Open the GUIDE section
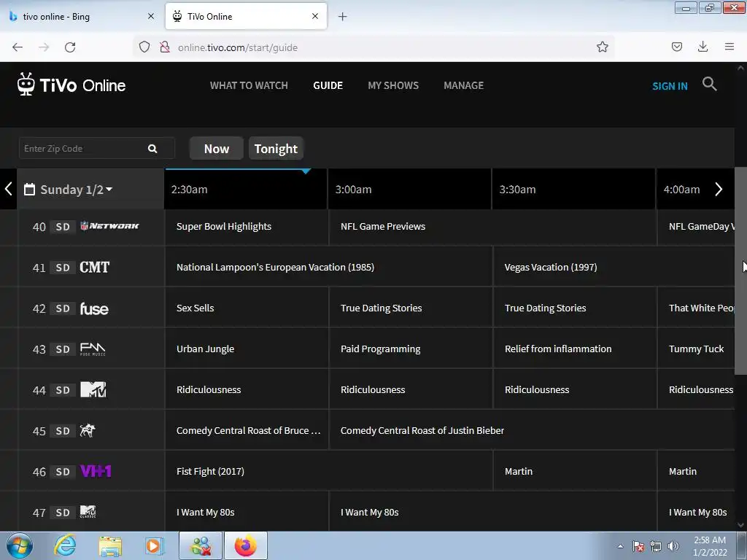The width and height of the screenshot is (747, 560). (328, 86)
